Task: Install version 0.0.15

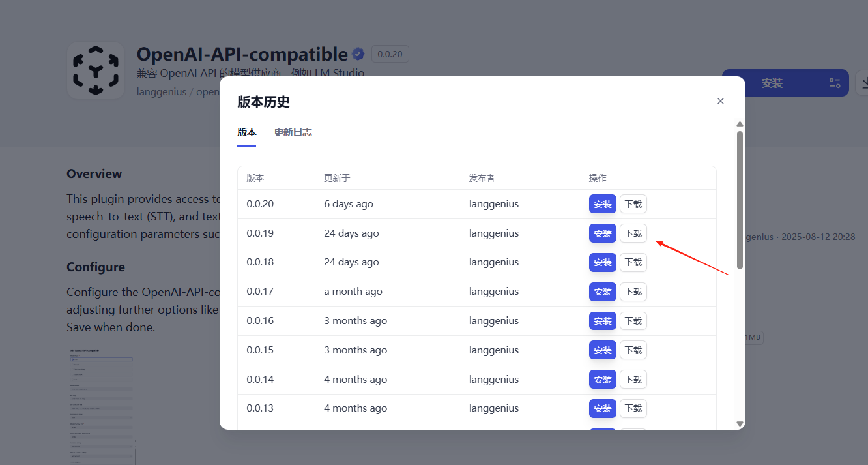Action: pyautogui.click(x=602, y=350)
